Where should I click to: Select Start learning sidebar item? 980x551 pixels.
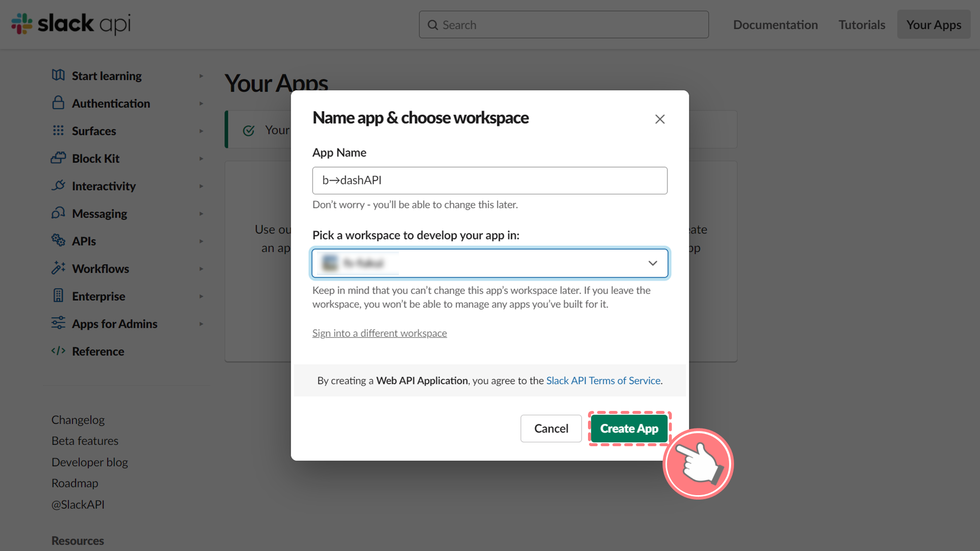(107, 76)
